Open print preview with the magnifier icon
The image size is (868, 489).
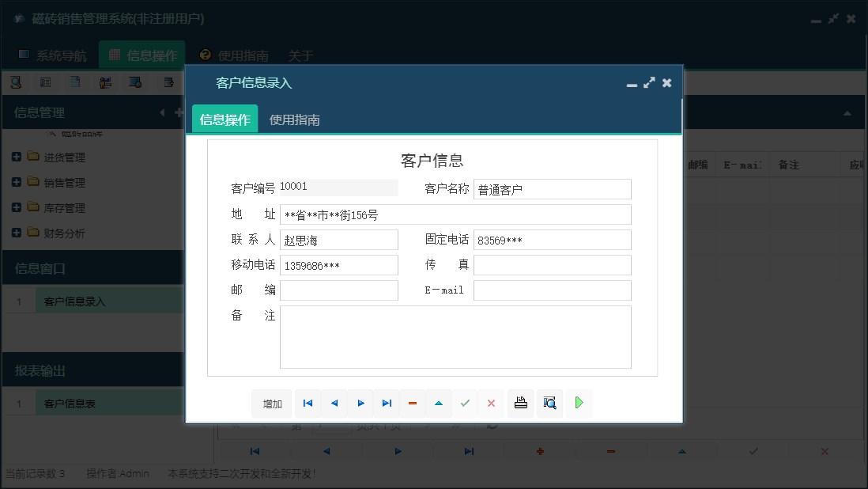(549, 404)
